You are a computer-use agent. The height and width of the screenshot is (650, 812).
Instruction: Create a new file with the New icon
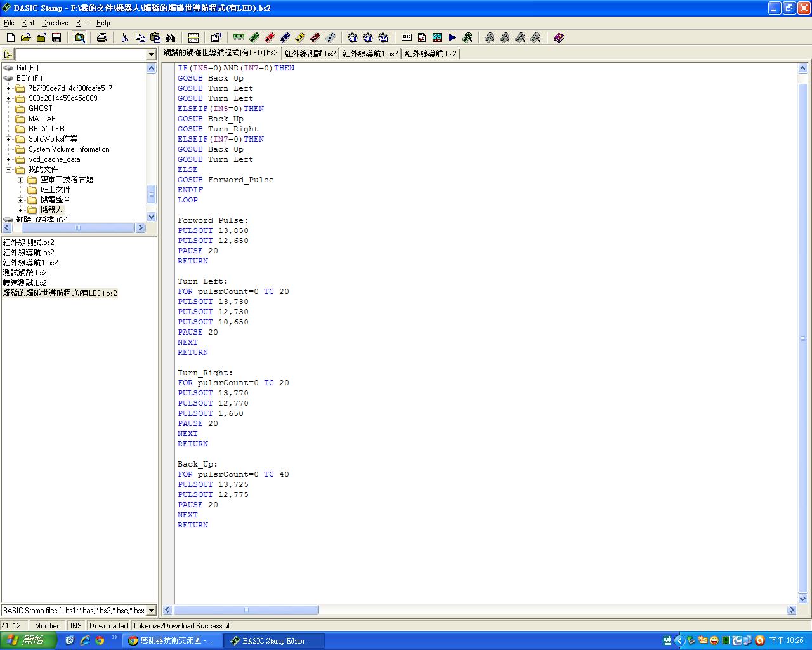coord(11,38)
